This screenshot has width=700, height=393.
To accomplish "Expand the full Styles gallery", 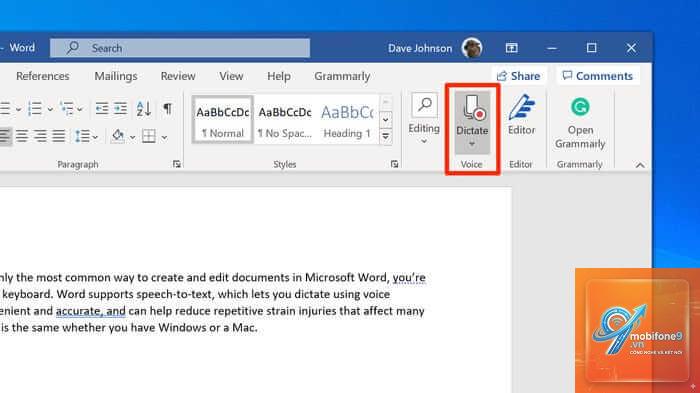I will click(386, 136).
